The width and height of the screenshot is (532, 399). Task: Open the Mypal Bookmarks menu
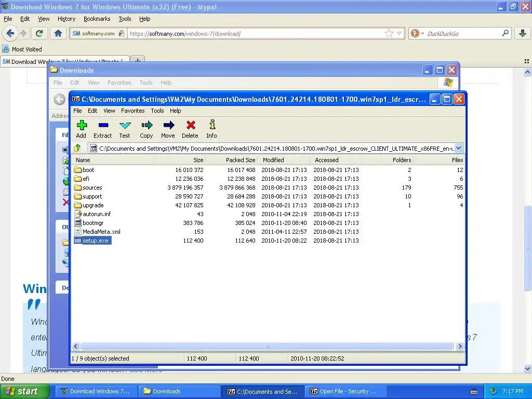coord(97,19)
